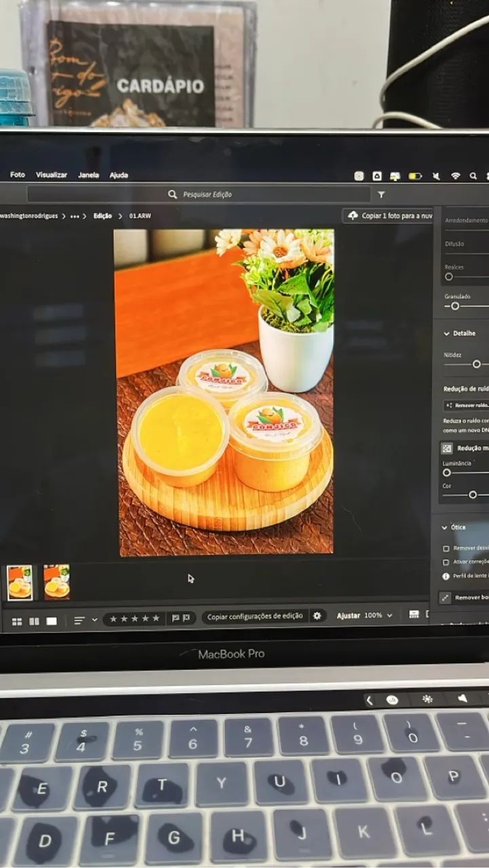
Task: Open the 100% zoom dropdown
Action: pyautogui.click(x=378, y=616)
